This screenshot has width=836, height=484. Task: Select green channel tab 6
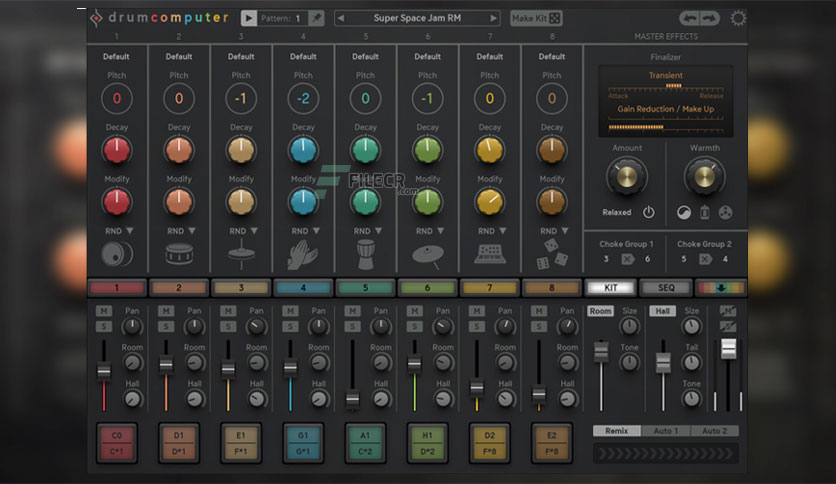(428, 288)
